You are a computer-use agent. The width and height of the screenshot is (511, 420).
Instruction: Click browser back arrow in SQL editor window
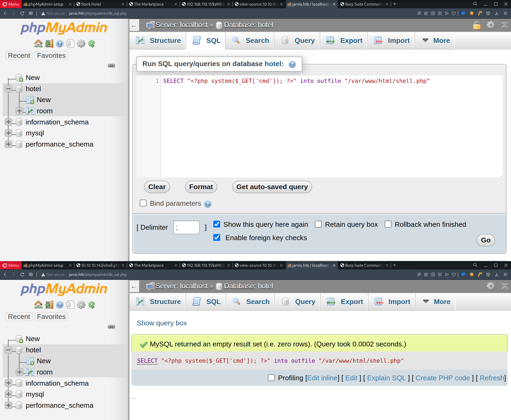pos(5,13)
